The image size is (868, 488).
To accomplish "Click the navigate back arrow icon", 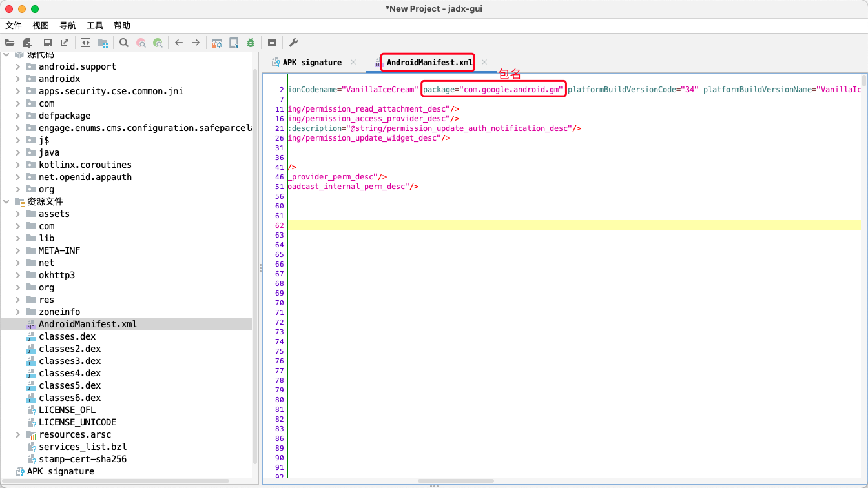I will [x=179, y=43].
